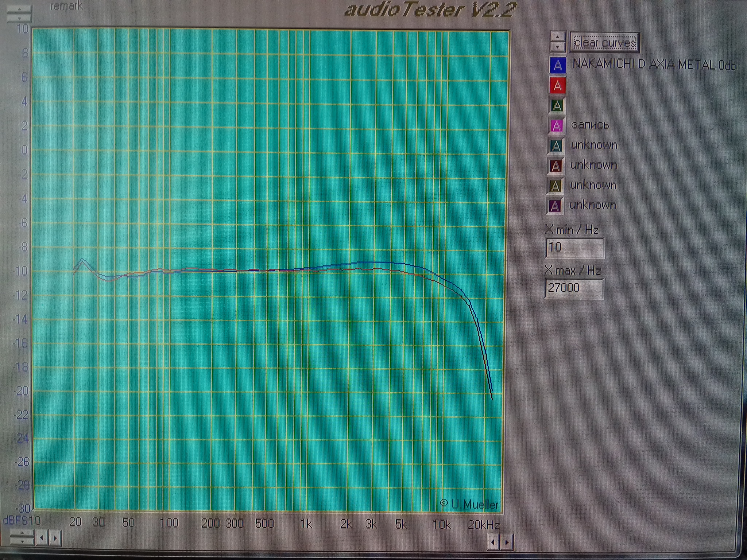
Task: Click the blue NAKAMICHI curve A icon
Action: [557, 65]
